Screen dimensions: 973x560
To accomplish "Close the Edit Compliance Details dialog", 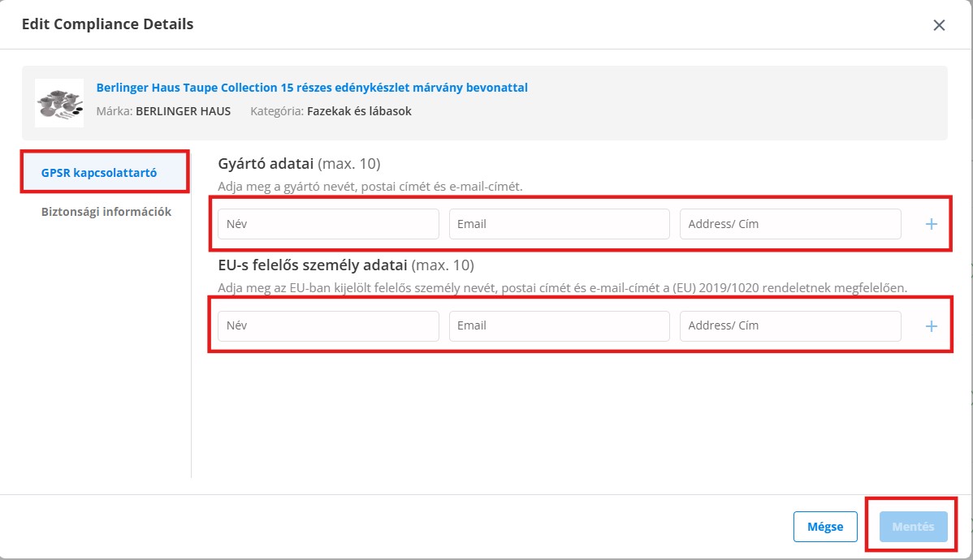I will (x=939, y=25).
